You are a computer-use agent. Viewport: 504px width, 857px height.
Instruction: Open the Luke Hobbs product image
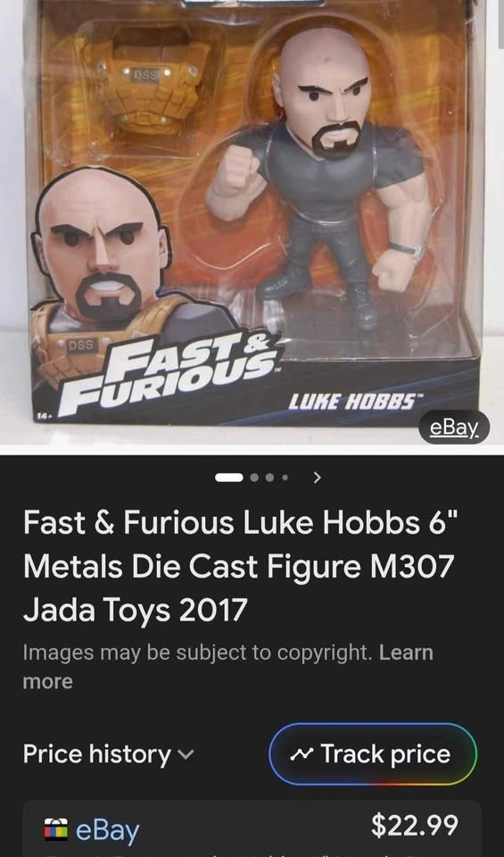coord(252,221)
